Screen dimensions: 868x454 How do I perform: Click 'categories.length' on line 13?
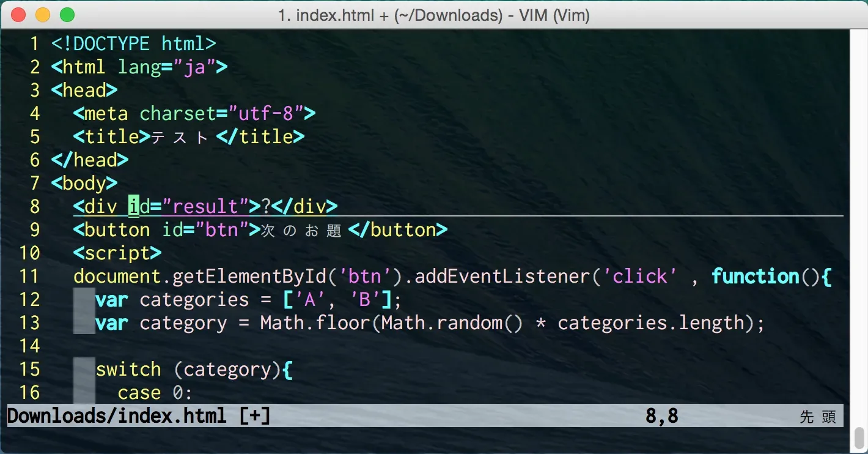(x=652, y=323)
